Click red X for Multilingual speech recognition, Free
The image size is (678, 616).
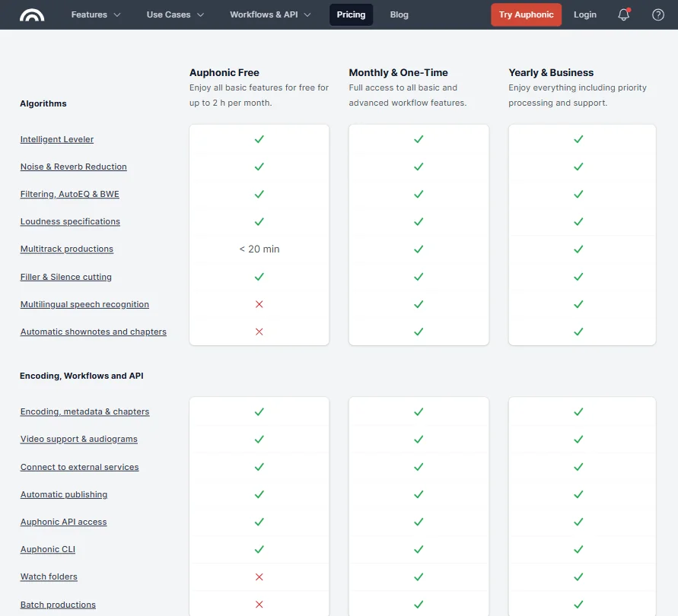pos(259,304)
